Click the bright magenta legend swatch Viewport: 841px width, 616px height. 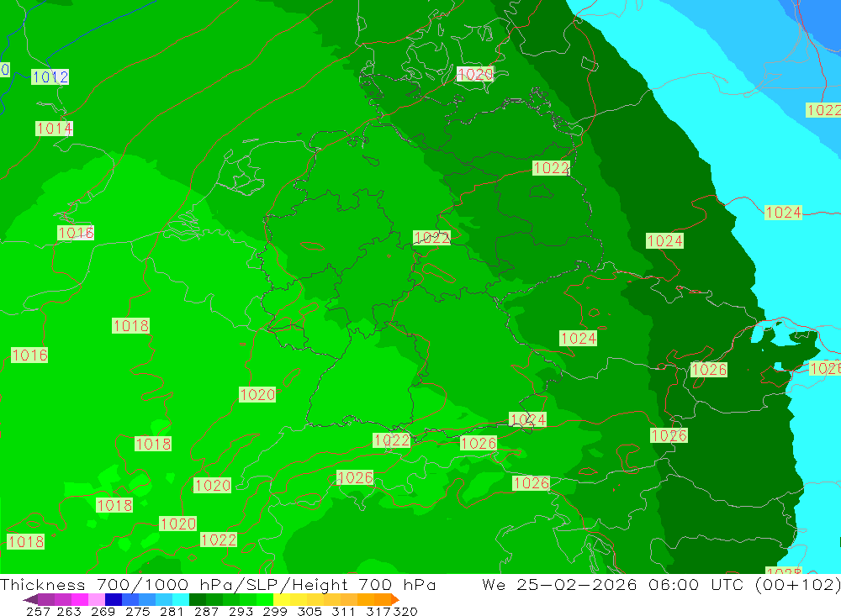point(79,599)
